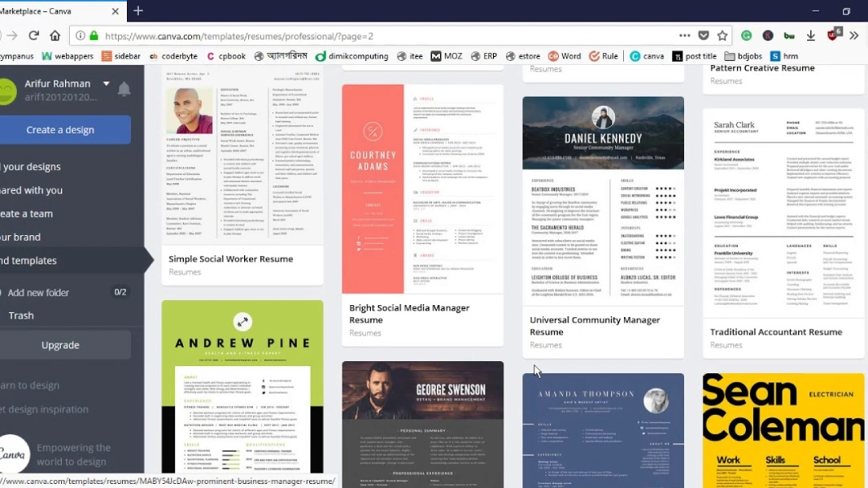Go to the browser home page
The image size is (868, 488).
[x=55, y=36]
